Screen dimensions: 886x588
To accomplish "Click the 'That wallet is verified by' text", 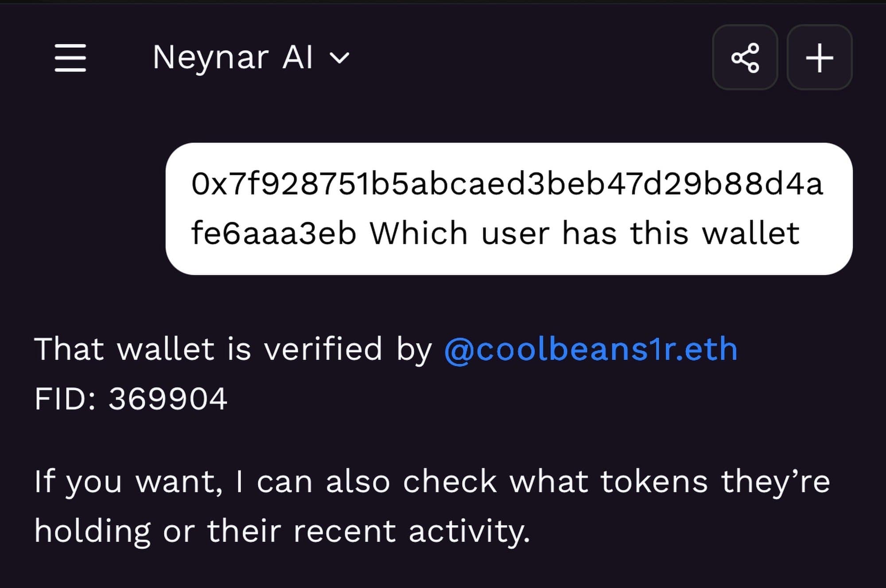I will (x=233, y=349).
